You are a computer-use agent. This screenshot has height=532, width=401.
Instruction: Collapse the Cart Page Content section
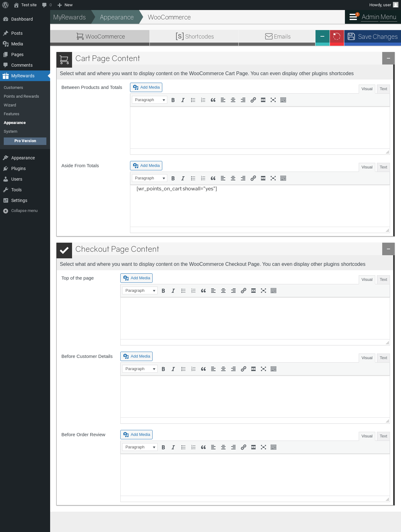pyautogui.click(x=388, y=58)
